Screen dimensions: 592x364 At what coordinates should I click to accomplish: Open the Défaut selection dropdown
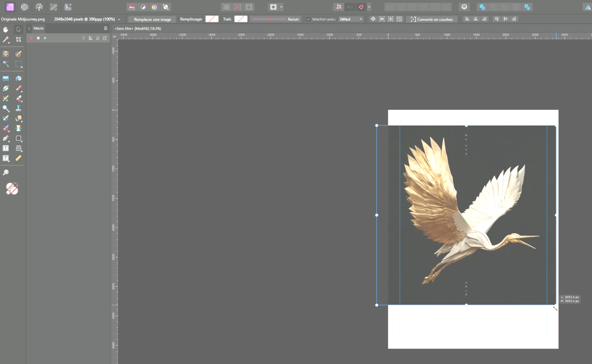coord(351,19)
